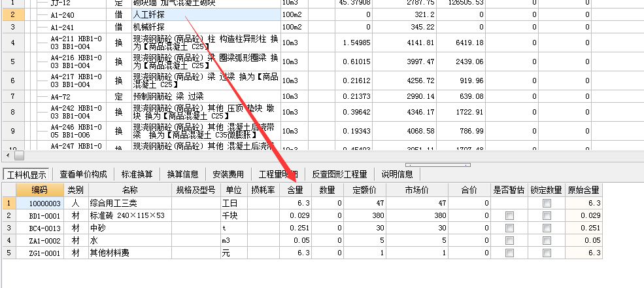The image size is (644, 288).
Task: Click the left arrow of horizontal scrollbar
Action: click(7, 156)
